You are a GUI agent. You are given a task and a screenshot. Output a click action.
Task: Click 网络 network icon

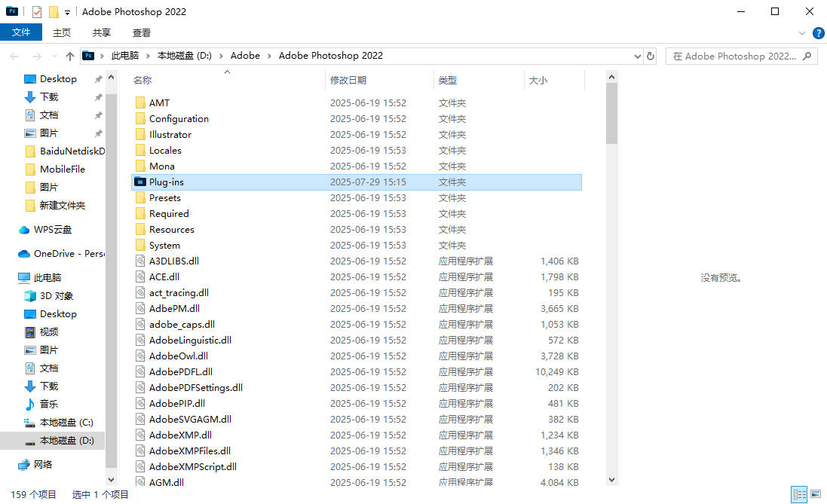pyautogui.click(x=23, y=465)
